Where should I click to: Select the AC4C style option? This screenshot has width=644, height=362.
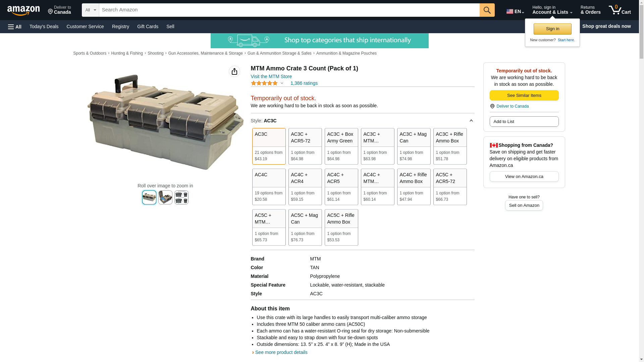[x=269, y=187]
